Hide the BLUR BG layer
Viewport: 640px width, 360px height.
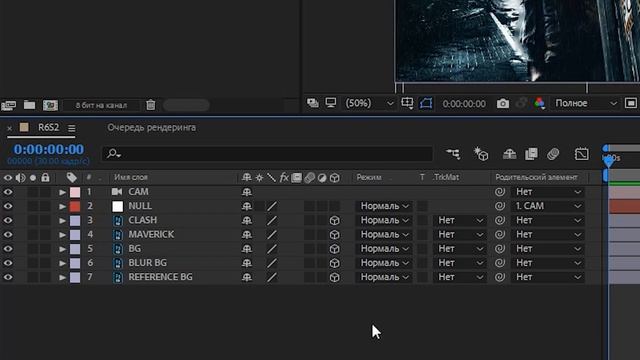[x=8, y=263]
